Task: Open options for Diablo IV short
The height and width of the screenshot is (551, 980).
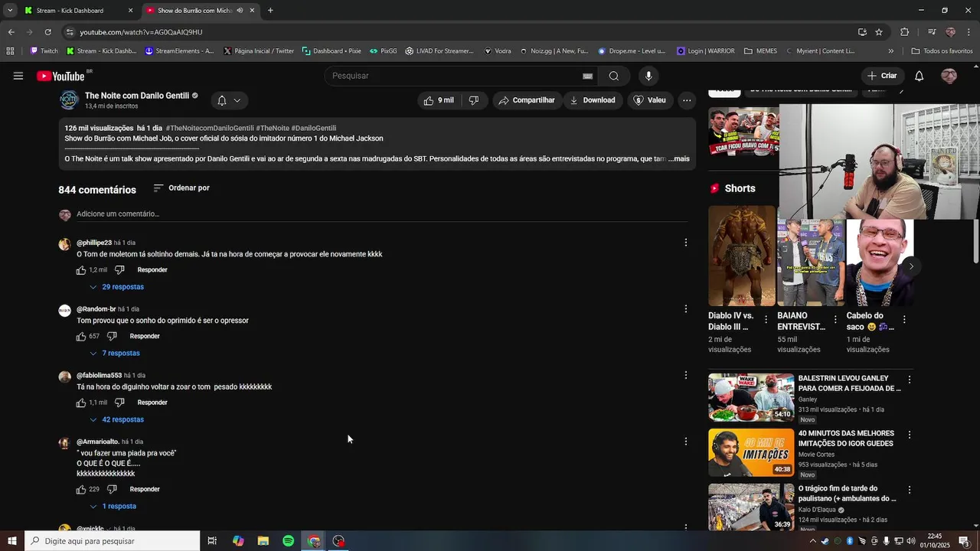Action: point(766,320)
